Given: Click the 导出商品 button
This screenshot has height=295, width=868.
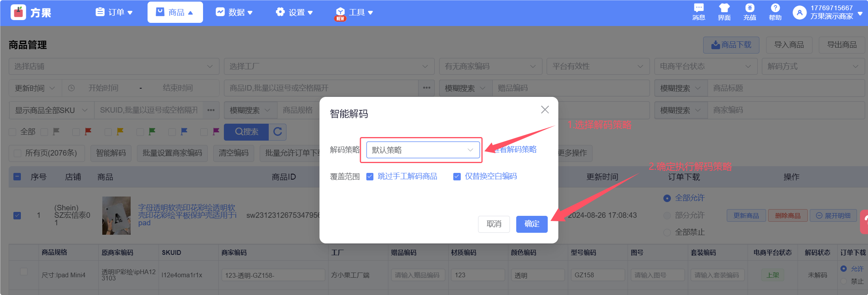Looking at the screenshot, I should coord(842,45).
